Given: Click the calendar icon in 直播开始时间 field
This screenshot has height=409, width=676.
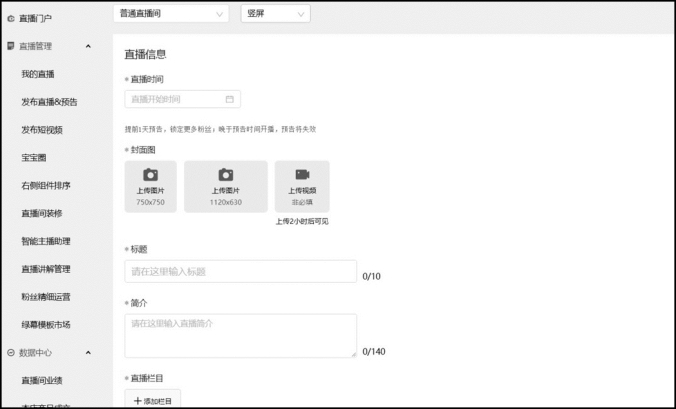Looking at the screenshot, I should point(229,99).
